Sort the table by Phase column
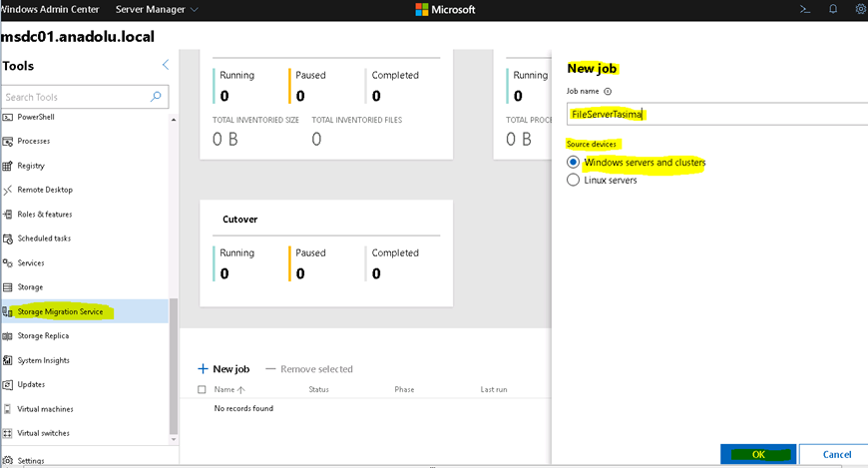 pos(404,390)
